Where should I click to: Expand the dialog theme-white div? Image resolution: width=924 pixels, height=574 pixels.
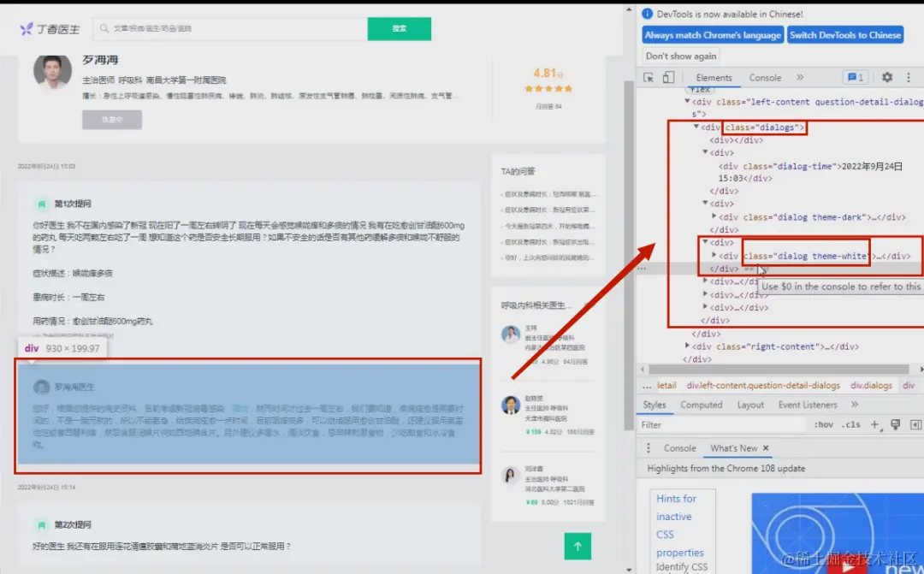click(x=714, y=255)
